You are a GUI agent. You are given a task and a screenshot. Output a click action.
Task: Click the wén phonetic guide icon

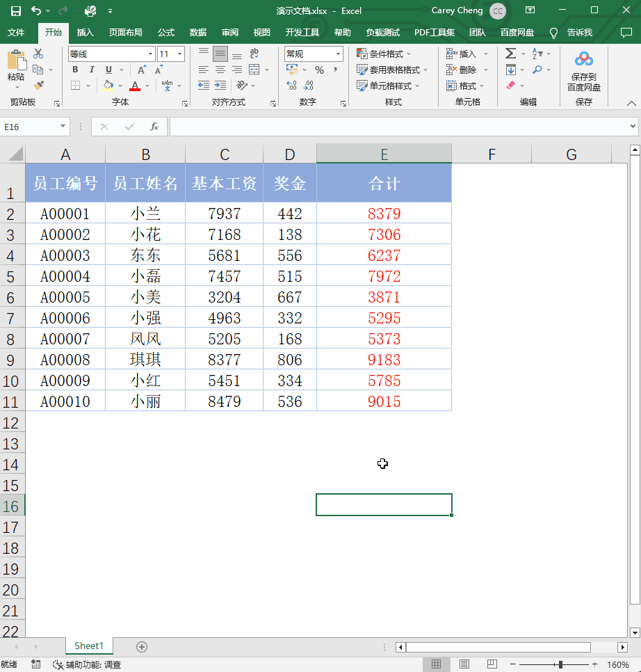click(x=167, y=86)
